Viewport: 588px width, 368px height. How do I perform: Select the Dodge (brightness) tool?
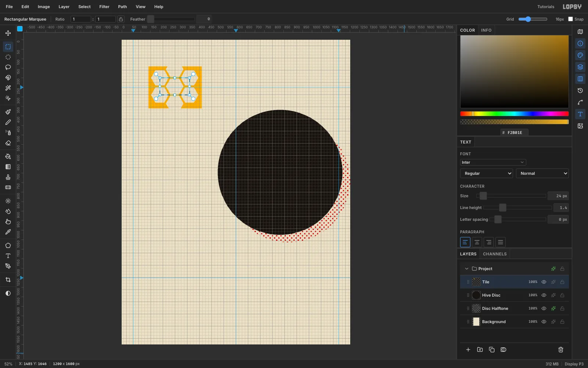pyautogui.click(x=8, y=201)
